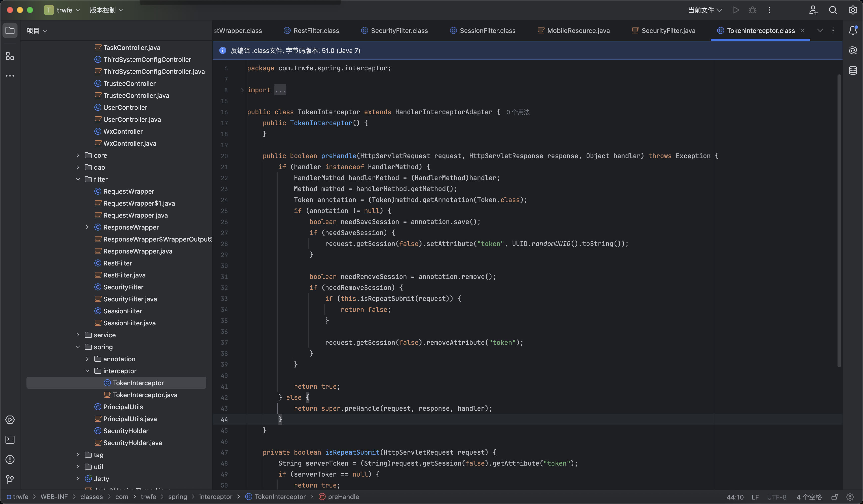Expand the folded import block
The height and width of the screenshot is (504, 863).
tap(280, 90)
